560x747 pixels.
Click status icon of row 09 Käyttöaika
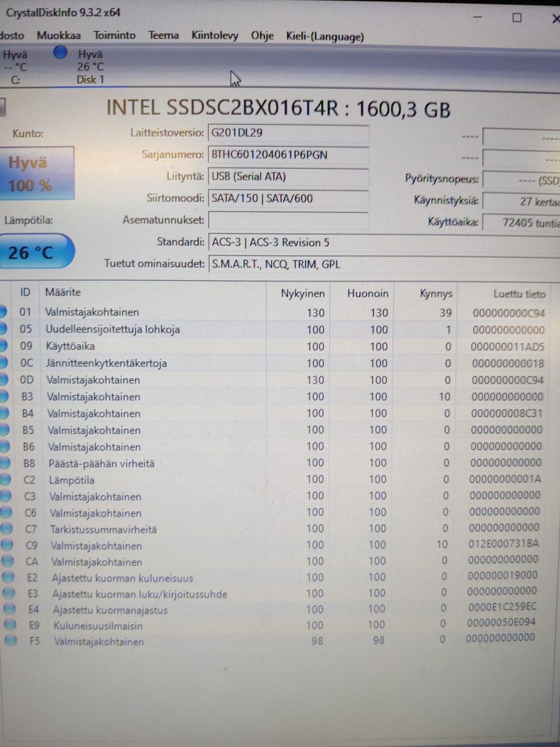2,345
